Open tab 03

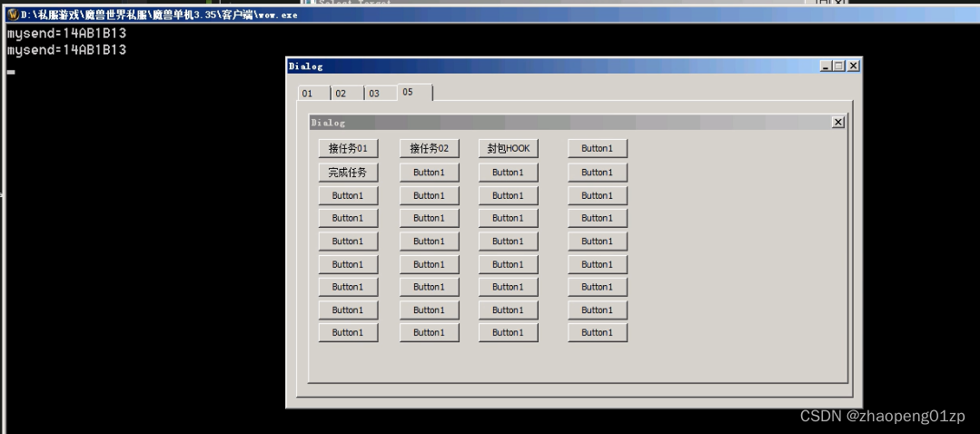(x=381, y=94)
